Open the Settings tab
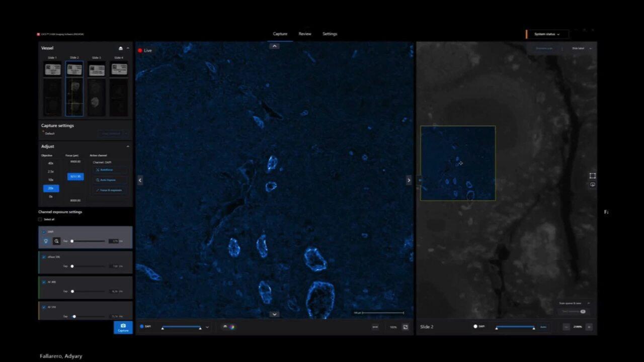Image resolution: width=644 pixels, height=362 pixels. point(330,34)
